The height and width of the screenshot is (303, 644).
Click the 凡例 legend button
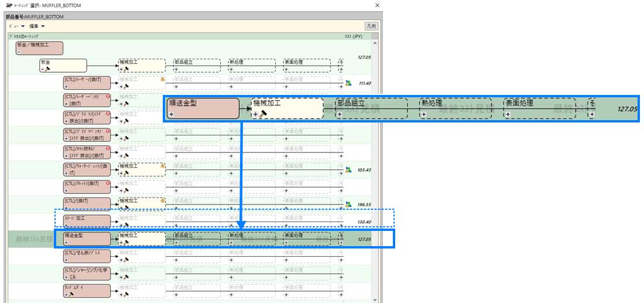point(371,26)
